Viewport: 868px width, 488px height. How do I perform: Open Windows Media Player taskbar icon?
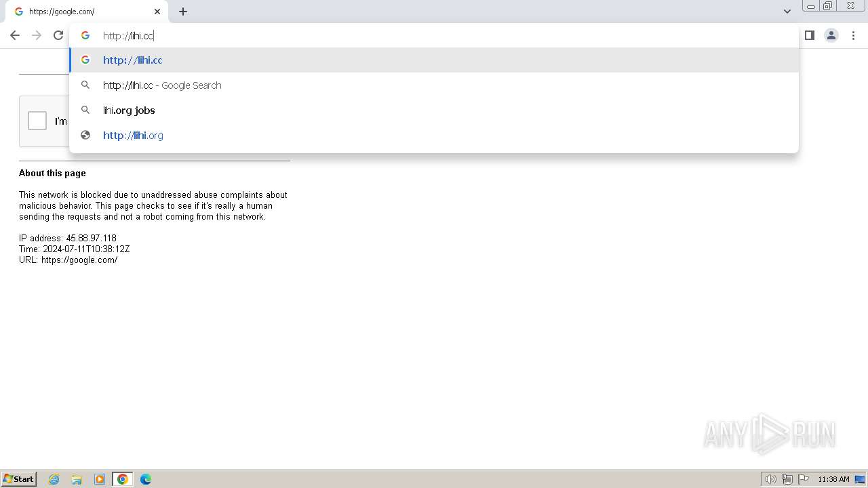click(x=100, y=479)
